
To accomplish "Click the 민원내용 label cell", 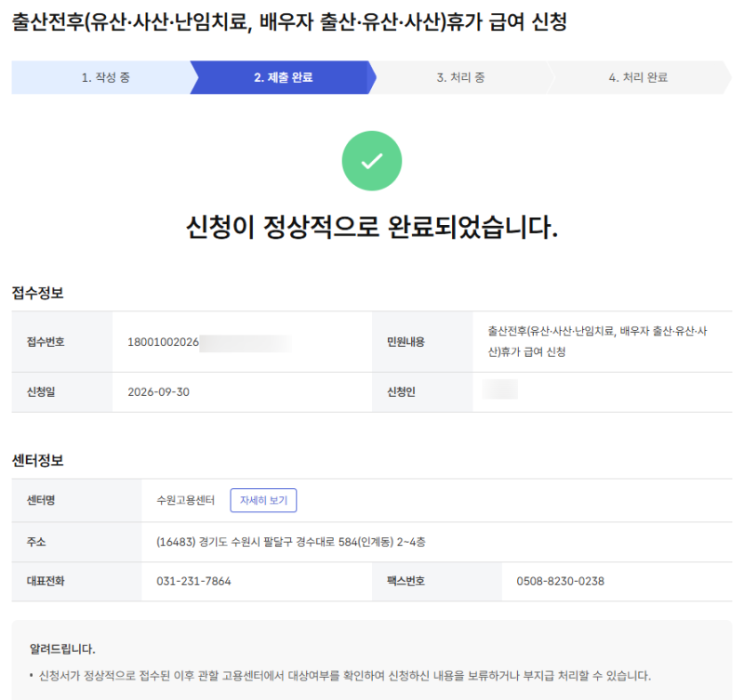I will (422, 342).
